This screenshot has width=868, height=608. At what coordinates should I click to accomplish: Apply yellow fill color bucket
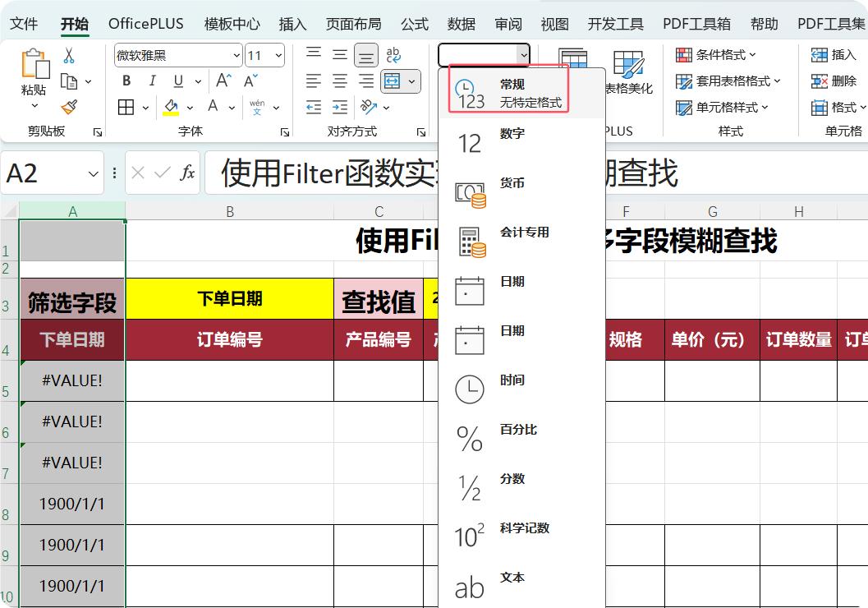pos(171,106)
